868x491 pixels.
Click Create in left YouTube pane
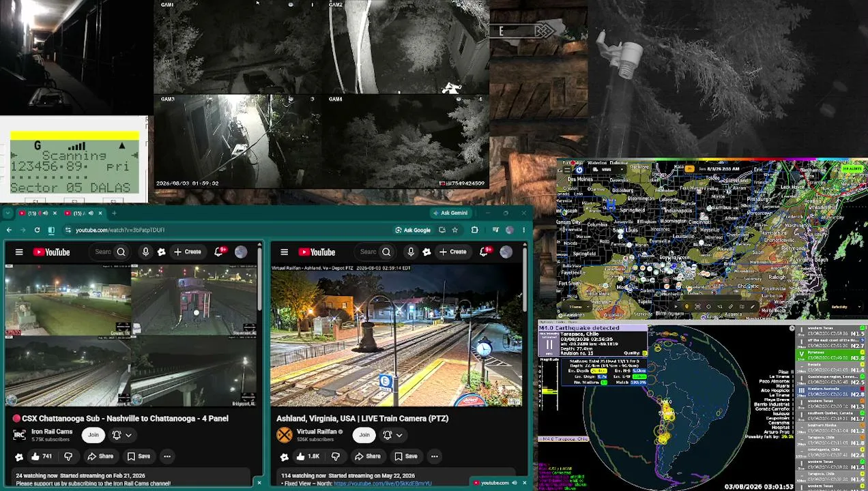(x=187, y=252)
